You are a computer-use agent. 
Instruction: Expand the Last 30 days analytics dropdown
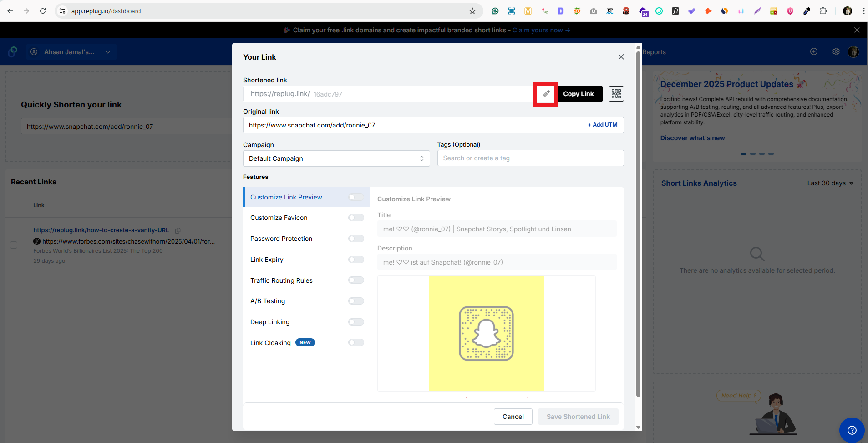pyautogui.click(x=829, y=183)
